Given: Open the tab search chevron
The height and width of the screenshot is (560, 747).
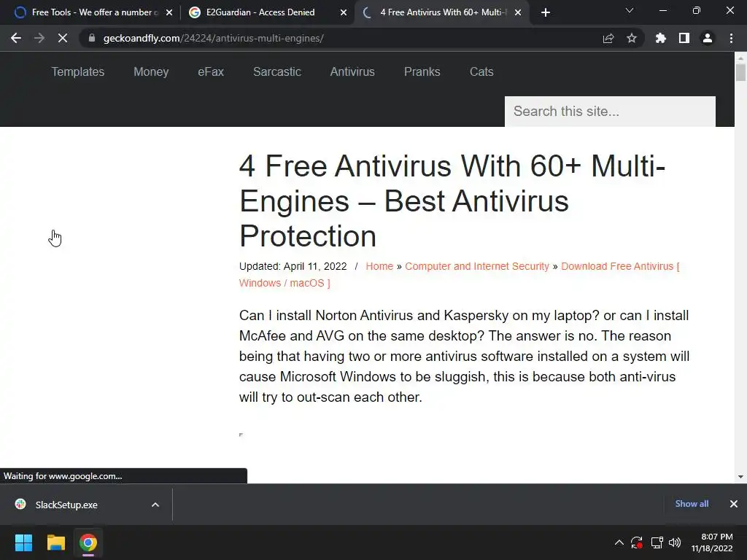Looking at the screenshot, I should [630, 10].
